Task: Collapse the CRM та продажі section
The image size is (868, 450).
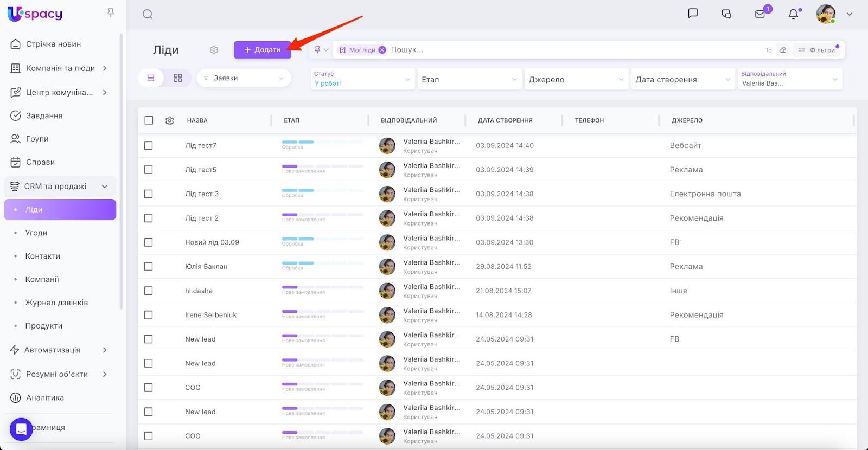Action: (105, 187)
